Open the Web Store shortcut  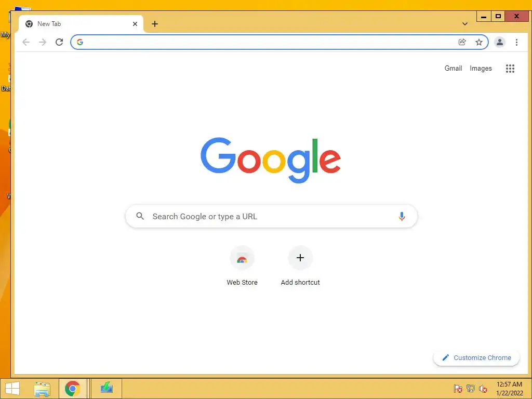coord(242,266)
